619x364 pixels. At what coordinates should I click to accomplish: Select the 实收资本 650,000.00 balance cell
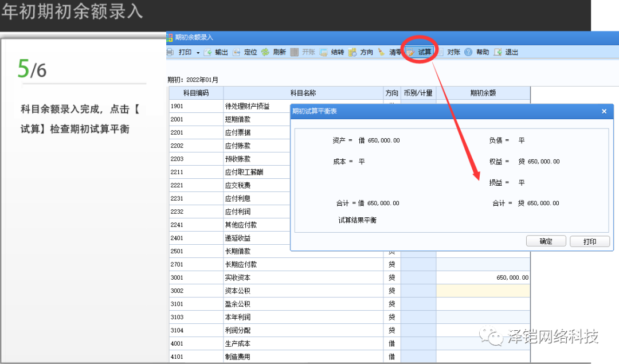(x=483, y=277)
